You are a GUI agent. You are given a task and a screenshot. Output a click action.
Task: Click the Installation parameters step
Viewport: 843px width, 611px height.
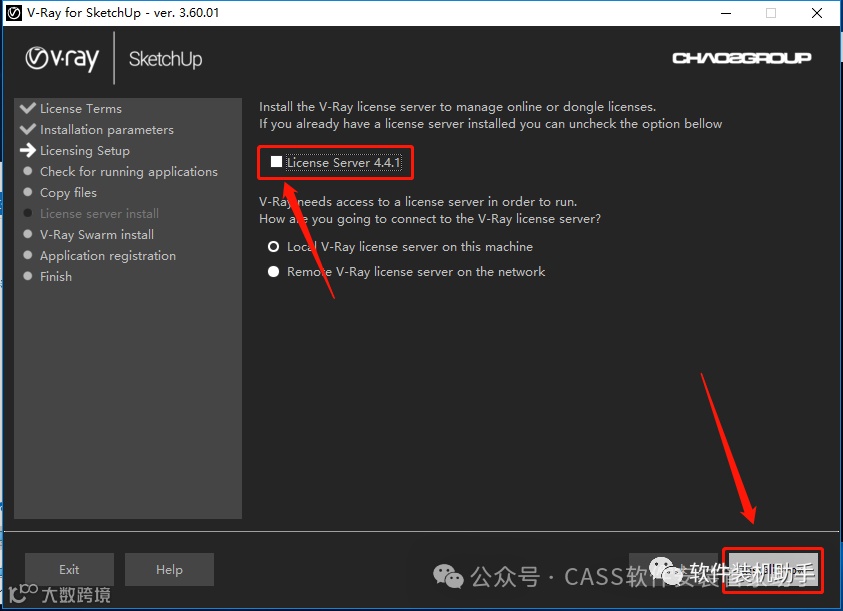(107, 130)
